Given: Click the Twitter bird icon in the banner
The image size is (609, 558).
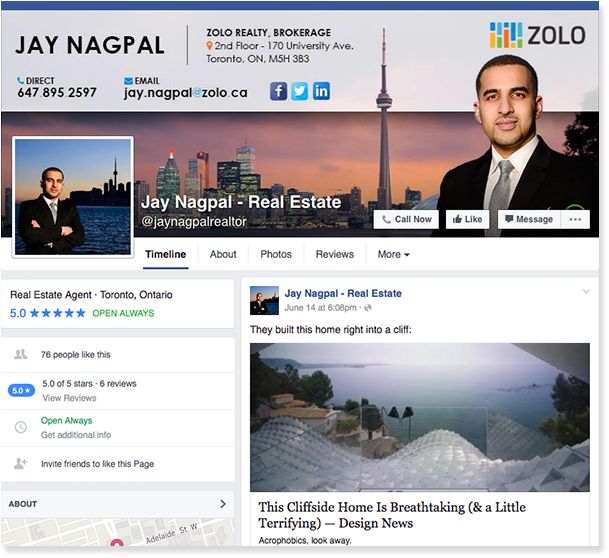Looking at the screenshot, I should pos(299,91).
